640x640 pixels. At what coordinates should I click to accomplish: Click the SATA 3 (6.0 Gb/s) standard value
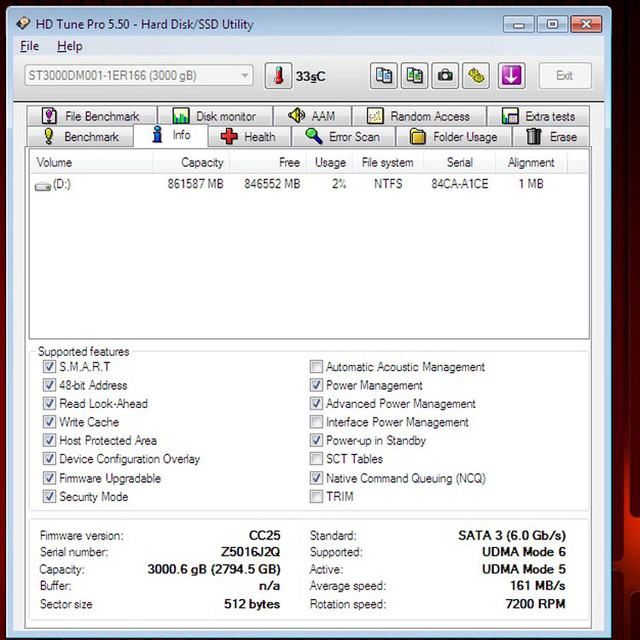pos(512,535)
